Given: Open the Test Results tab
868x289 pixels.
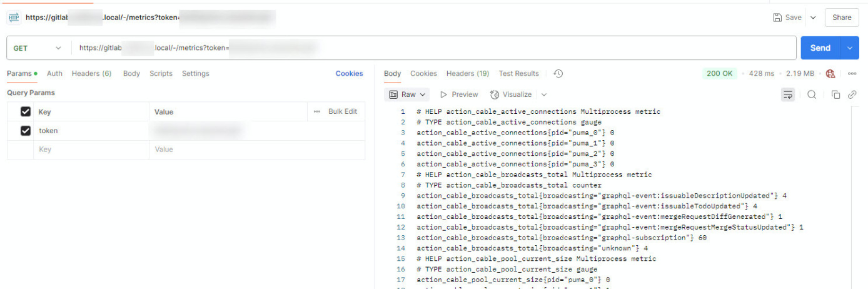Looking at the screenshot, I should (x=518, y=74).
